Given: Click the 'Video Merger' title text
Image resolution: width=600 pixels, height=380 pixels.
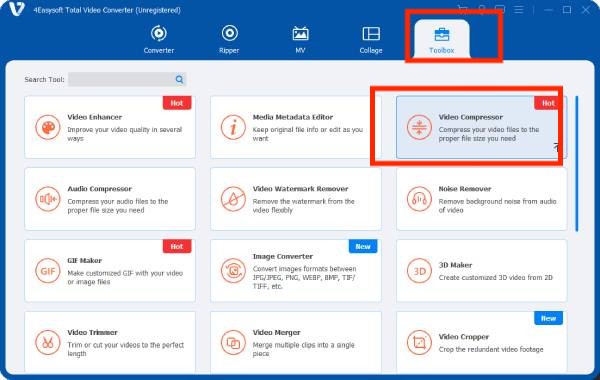Looking at the screenshot, I should [x=277, y=332].
